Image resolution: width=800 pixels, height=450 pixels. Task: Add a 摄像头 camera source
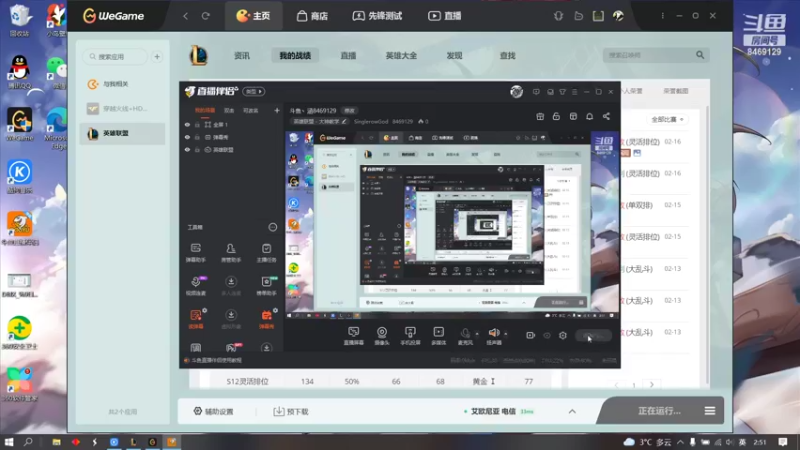382,336
